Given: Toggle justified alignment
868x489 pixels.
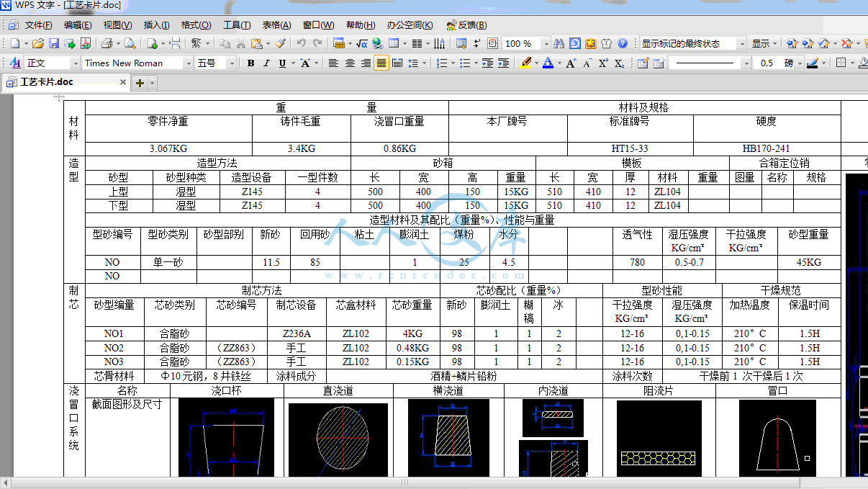Looking at the screenshot, I should [x=381, y=63].
